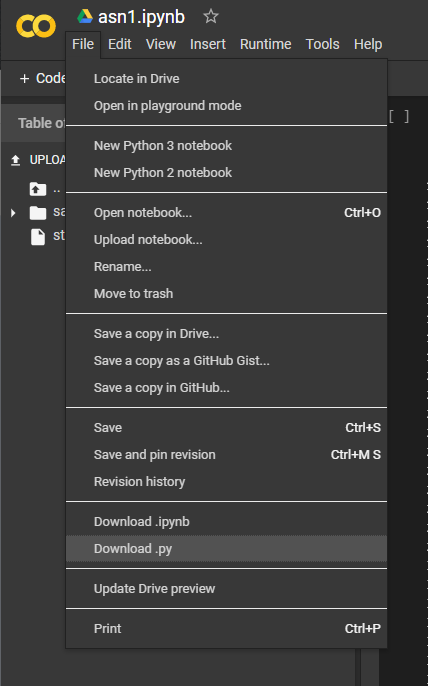Image resolution: width=428 pixels, height=686 pixels.
Task: Open the Runtime menu
Action: [266, 44]
